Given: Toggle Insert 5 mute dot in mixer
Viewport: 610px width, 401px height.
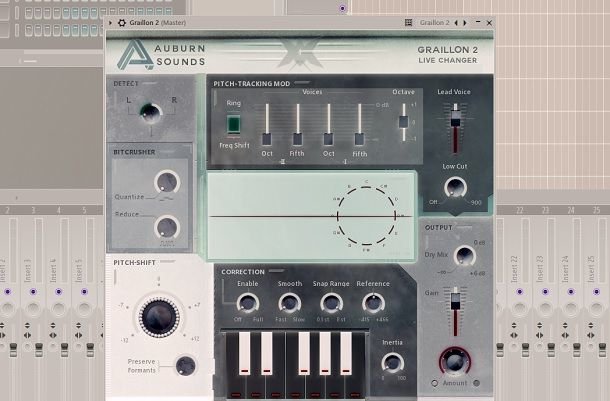Looking at the screenshot, I should (84, 292).
